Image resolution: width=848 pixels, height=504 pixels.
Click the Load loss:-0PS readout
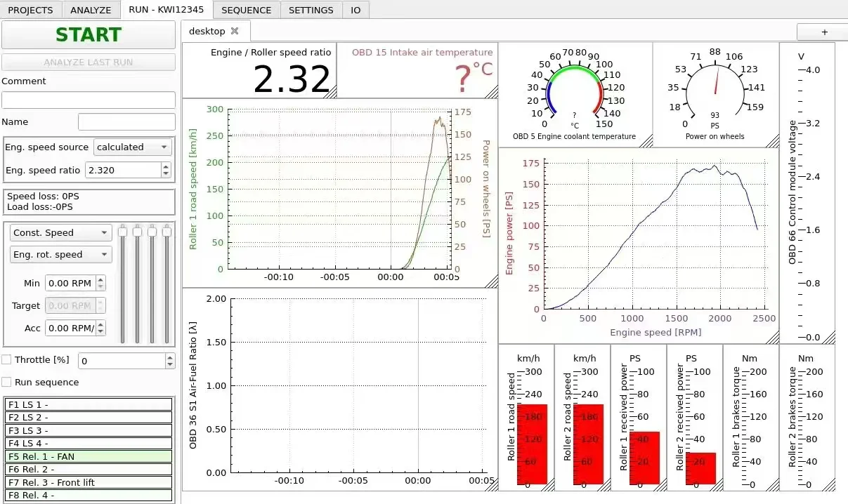(x=39, y=207)
